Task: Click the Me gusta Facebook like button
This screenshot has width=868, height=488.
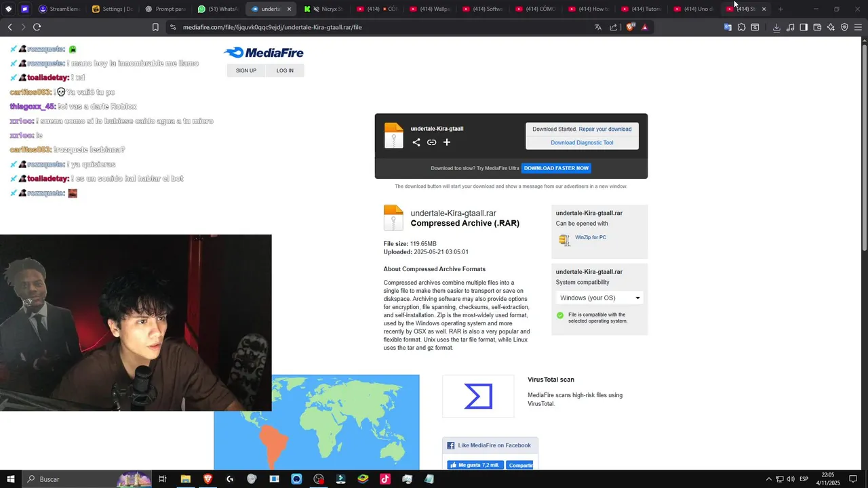Action: (475, 465)
